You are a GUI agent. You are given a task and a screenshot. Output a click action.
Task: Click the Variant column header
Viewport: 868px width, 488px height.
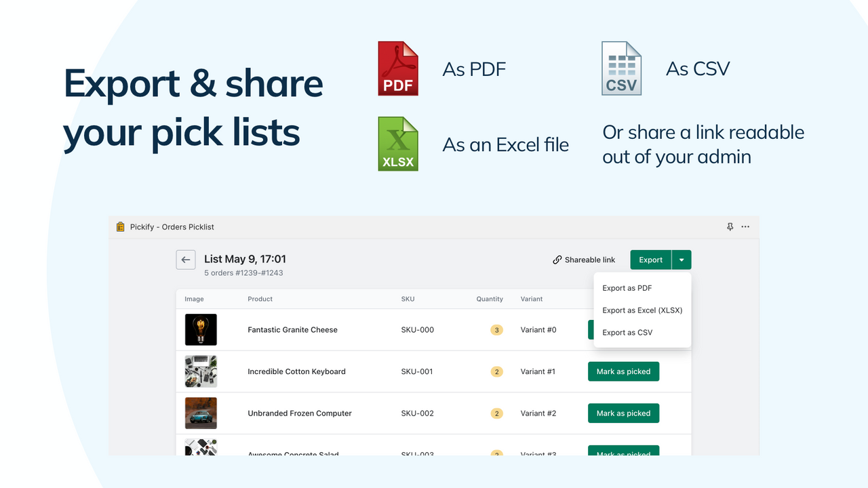click(532, 299)
